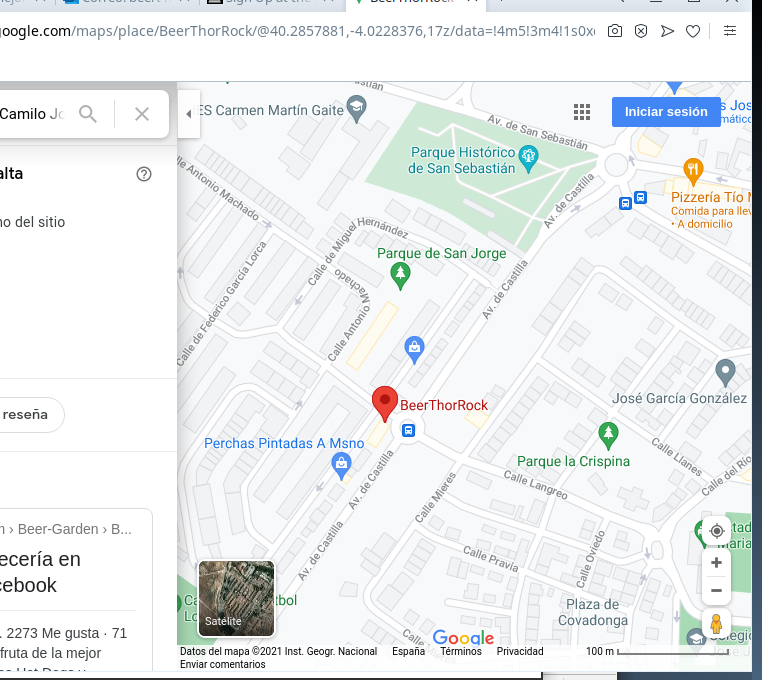Image resolution: width=762 pixels, height=680 pixels.
Task: Open the Google apps grid
Action: pos(582,112)
